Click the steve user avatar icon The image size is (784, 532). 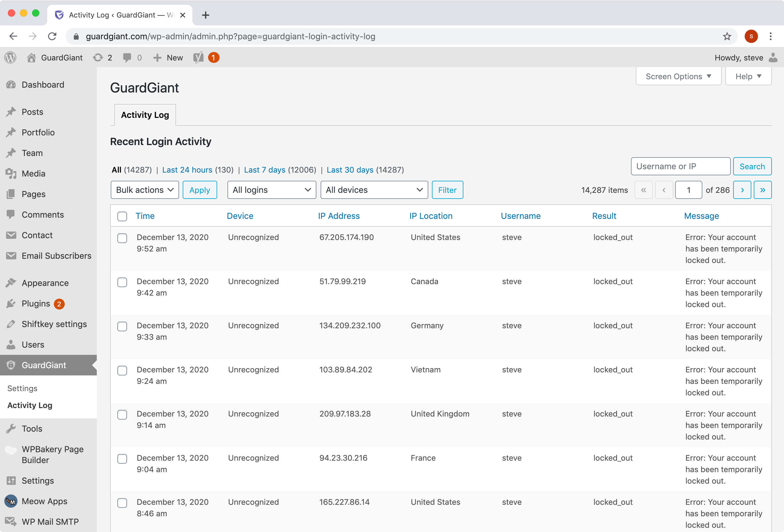click(x=773, y=58)
